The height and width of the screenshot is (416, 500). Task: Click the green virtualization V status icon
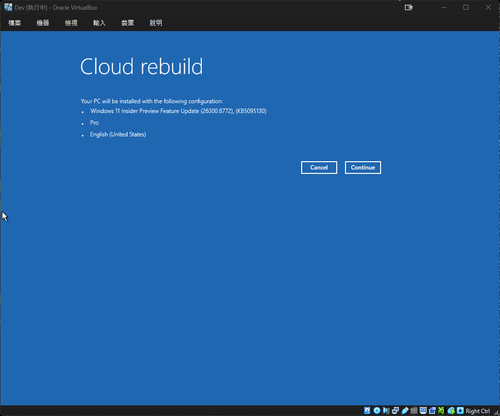pyautogui.click(x=441, y=410)
